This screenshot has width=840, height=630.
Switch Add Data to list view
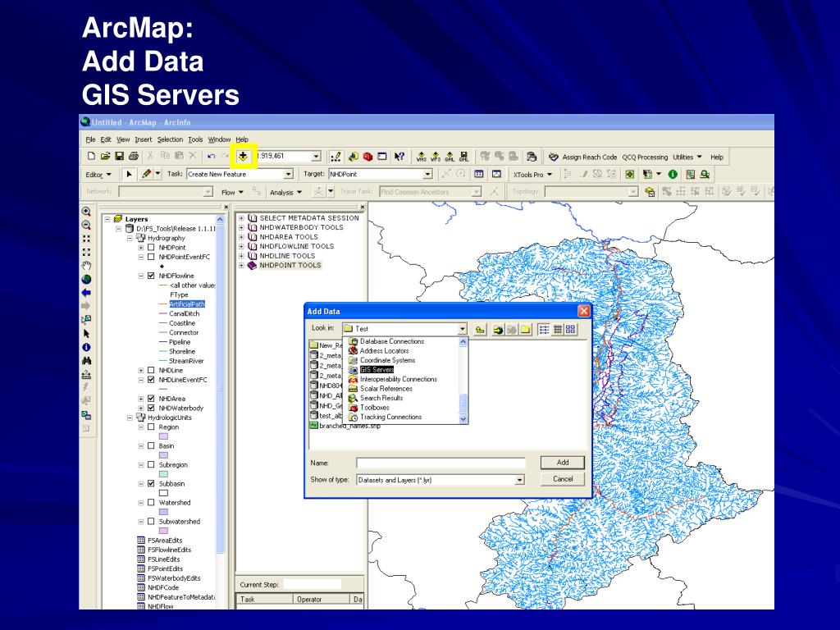pos(544,330)
